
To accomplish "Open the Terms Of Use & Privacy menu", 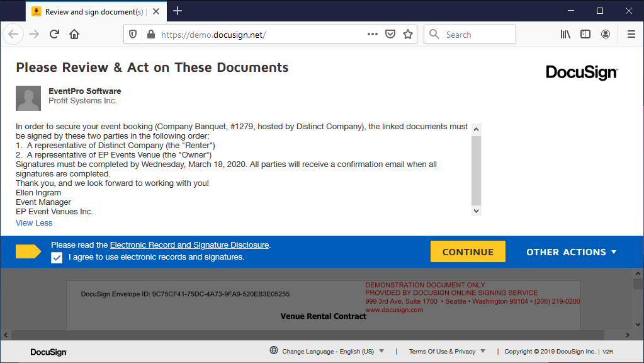I will click(447, 352).
